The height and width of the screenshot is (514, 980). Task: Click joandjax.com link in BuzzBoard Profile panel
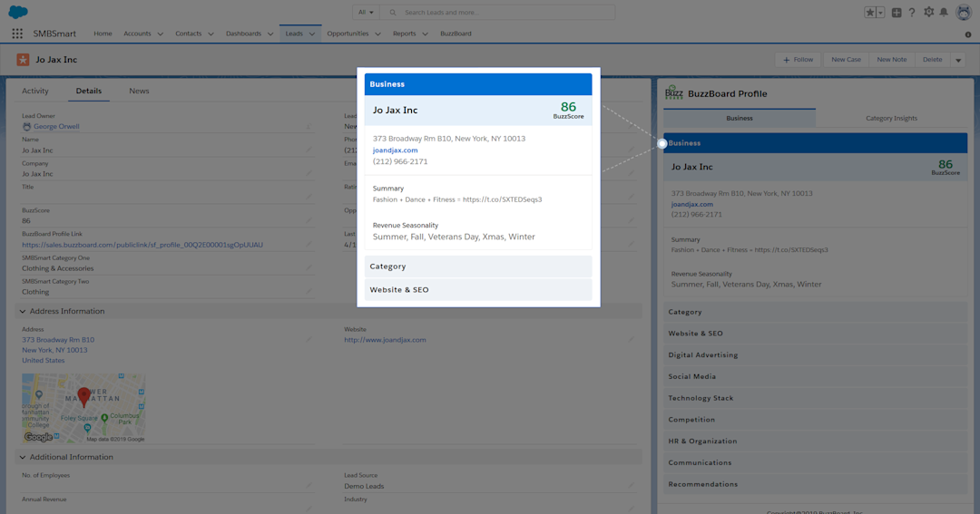[x=691, y=204]
